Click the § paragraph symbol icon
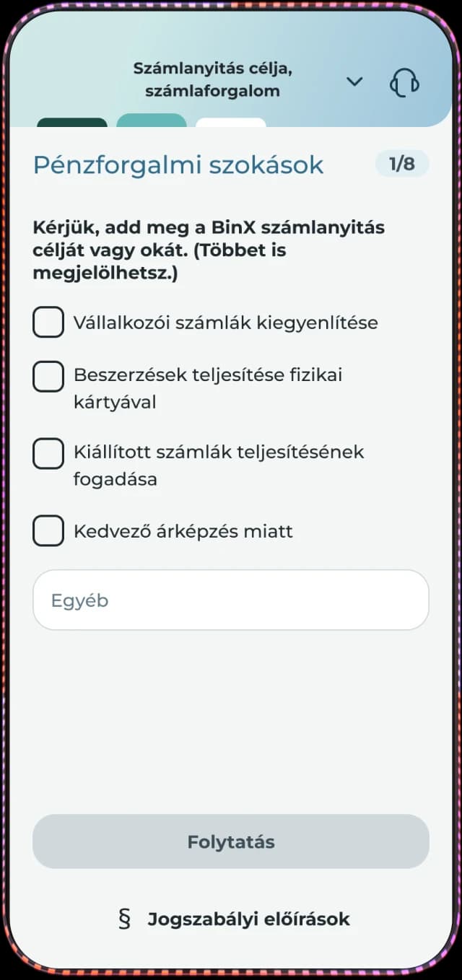The width and height of the screenshot is (462, 980). point(125,919)
